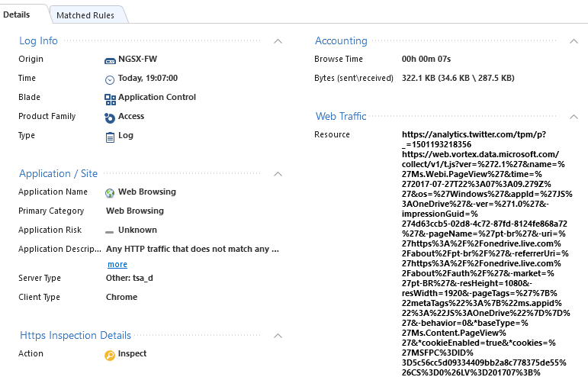Switch to the Matched Rules tab
Image resolution: width=588 pixels, height=377 pixels.
pos(85,15)
